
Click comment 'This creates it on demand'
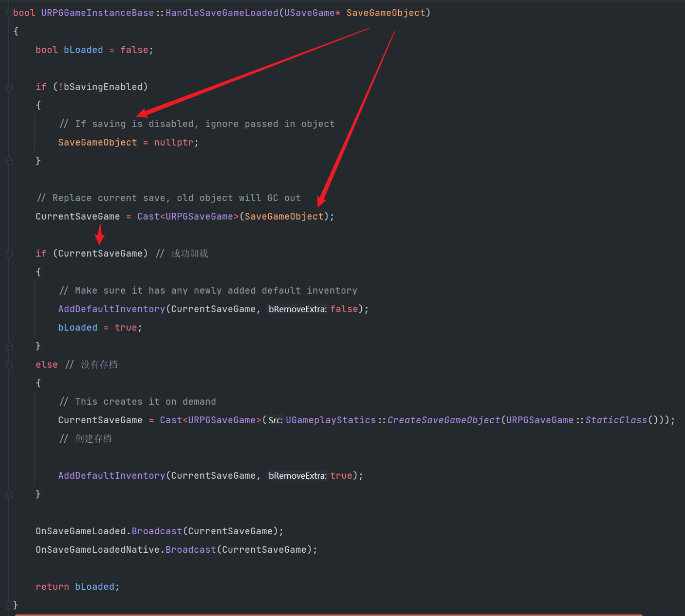pos(138,402)
